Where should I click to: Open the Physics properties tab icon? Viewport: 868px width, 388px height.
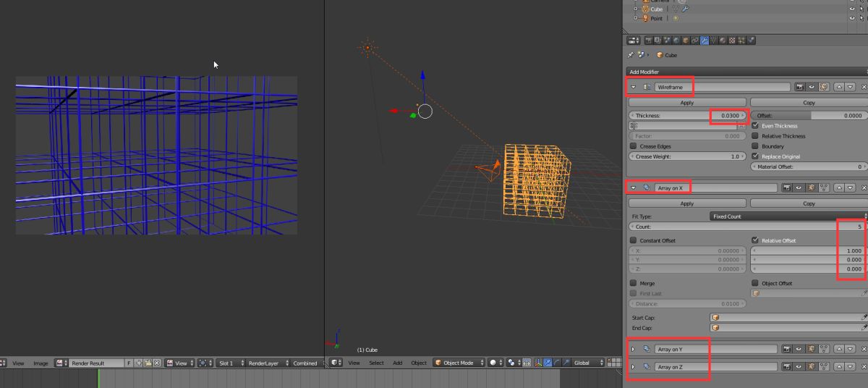click(x=750, y=41)
